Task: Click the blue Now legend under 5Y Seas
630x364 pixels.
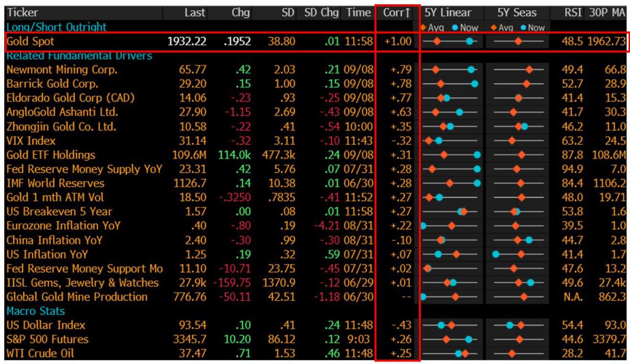Action: coord(533,28)
